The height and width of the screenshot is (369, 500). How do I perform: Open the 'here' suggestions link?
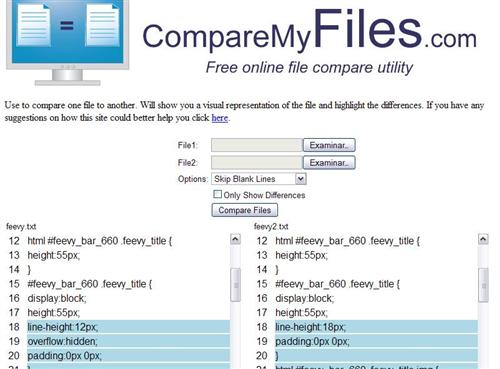click(220, 118)
